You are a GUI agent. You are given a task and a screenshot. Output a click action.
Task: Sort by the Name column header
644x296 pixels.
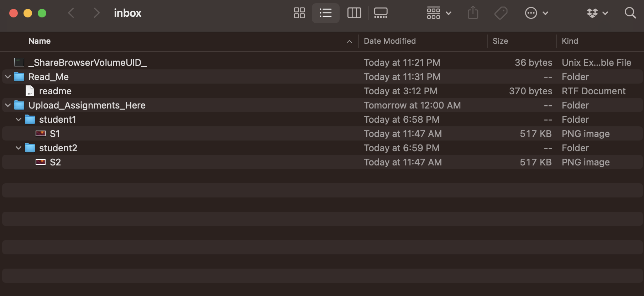[x=40, y=41]
